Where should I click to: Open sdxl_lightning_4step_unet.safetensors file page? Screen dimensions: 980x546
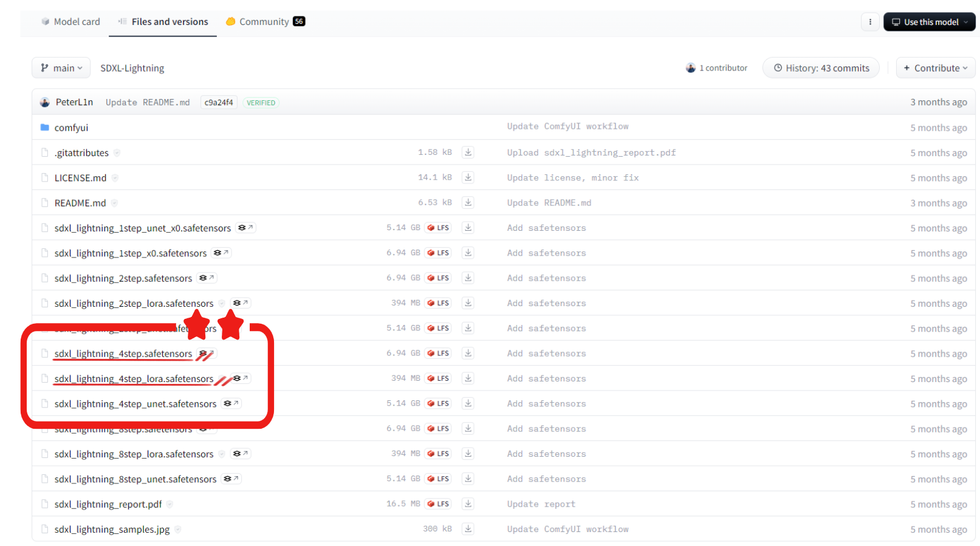[x=135, y=404]
